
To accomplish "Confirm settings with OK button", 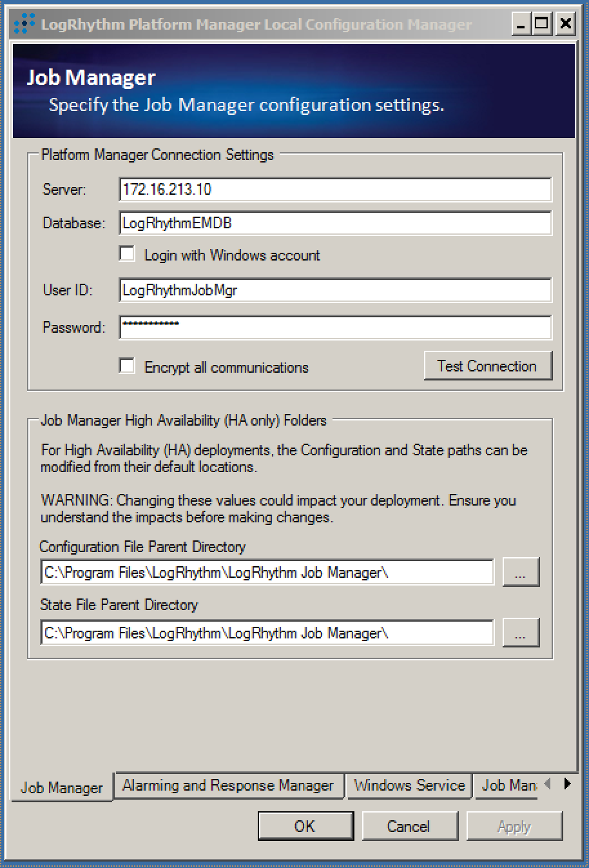I will [x=305, y=826].
